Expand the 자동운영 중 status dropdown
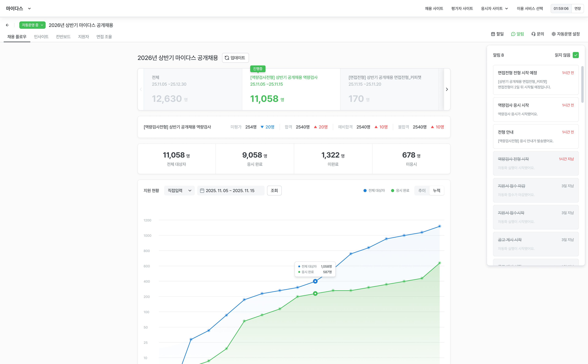Screen dimensions: 588x364 [32, 25]
